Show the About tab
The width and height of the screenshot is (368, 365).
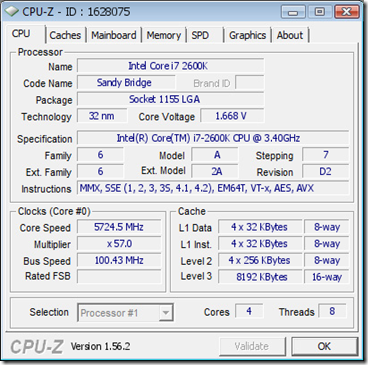point(290,35)
